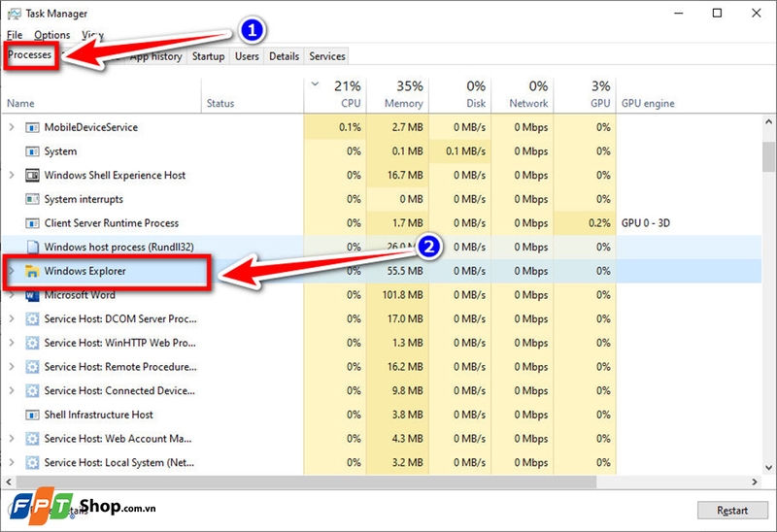Click the vertical scrollbar up arrow
Viewport: 777px width, 532px height.
pyautogui.click(x=768, y=121)
